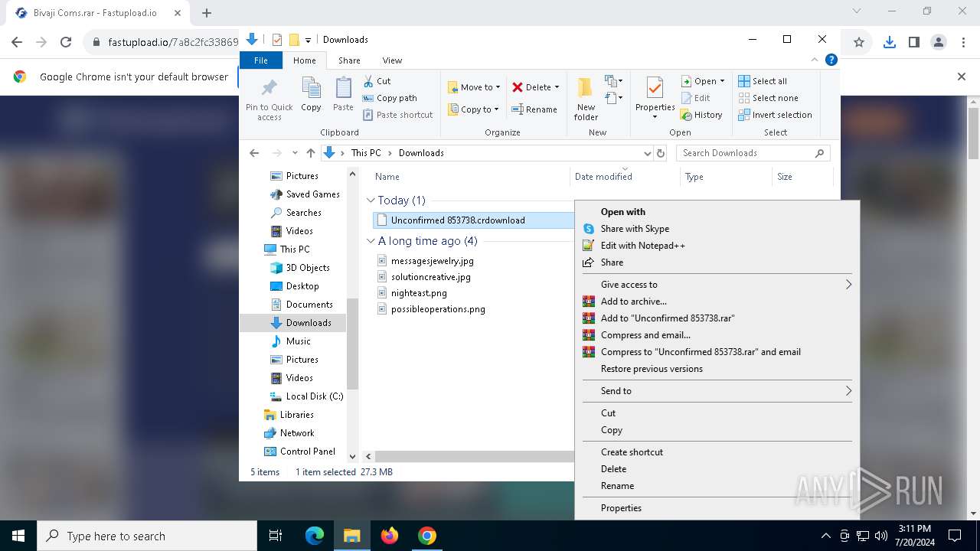Expand Give access to submenu
The width and height of the screenshot is (980, 551).
[717, 285]
